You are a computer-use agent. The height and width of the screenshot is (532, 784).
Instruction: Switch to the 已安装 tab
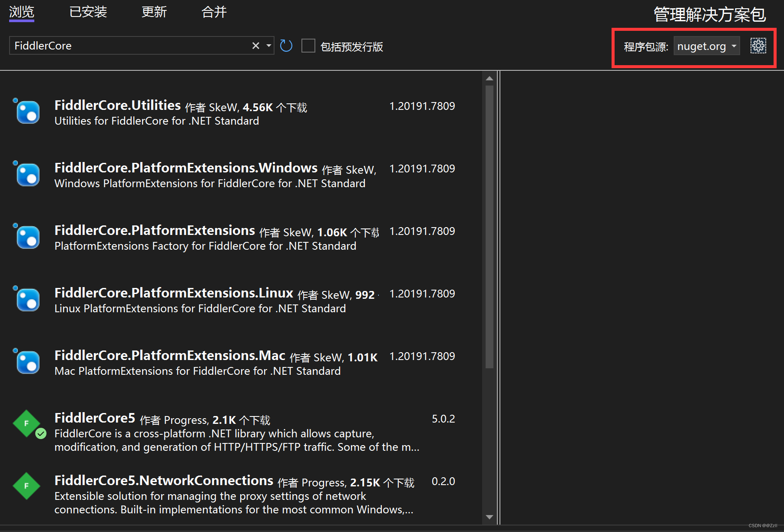[x=88, y=12]
